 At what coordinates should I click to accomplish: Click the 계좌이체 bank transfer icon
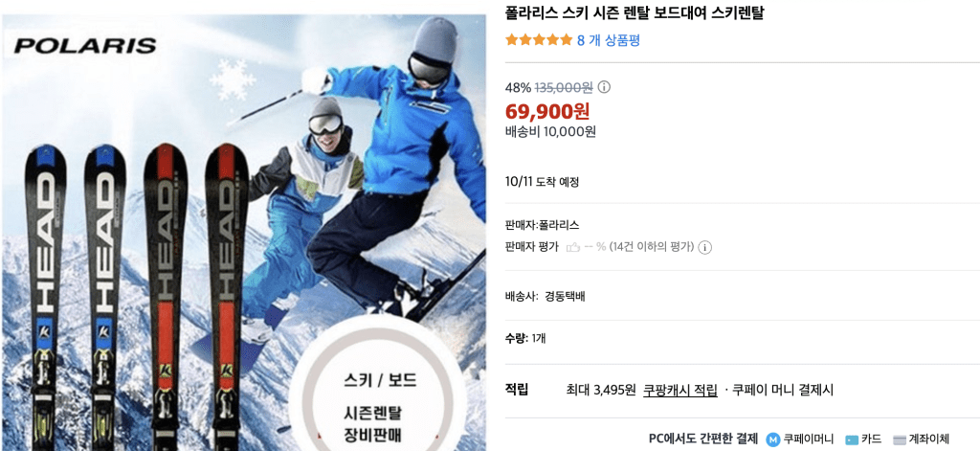click(x=900, y=440)
